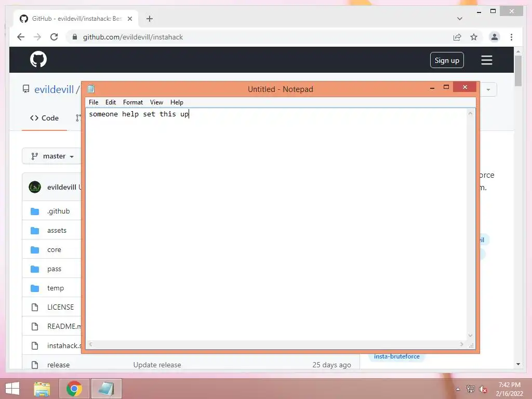Open Notepad Edit menu
This screenshot has width=532, height=399.
(x=111, y=102)
